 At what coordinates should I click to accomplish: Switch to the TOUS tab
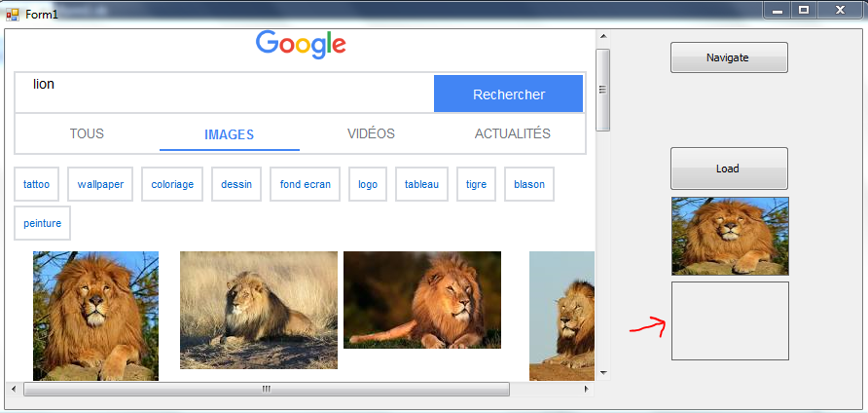87,134
